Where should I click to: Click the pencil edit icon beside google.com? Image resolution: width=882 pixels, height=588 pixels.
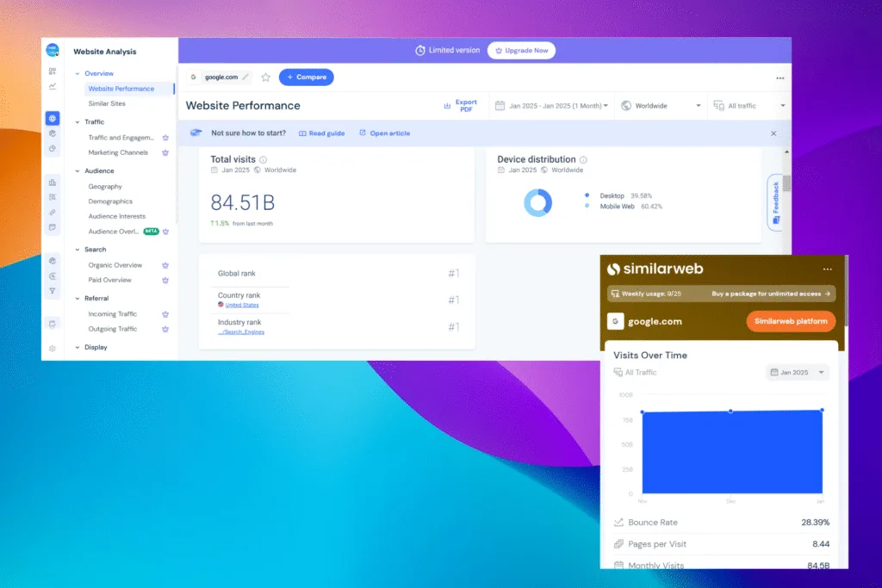pos(245,77)
